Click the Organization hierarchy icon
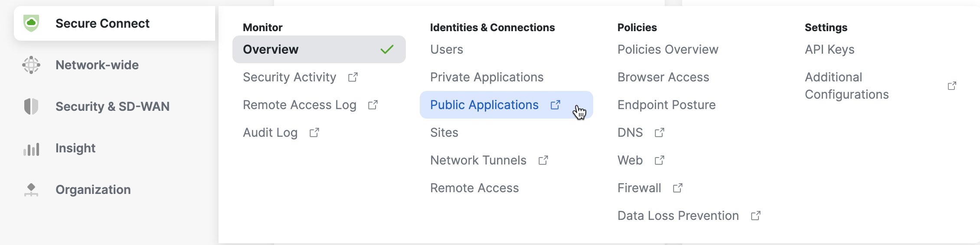Viewport: 980px width, 245px height. [31, 190]
